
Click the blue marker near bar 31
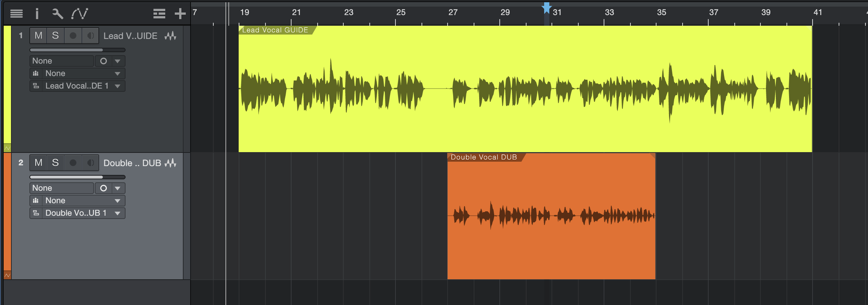pos(547,8)
